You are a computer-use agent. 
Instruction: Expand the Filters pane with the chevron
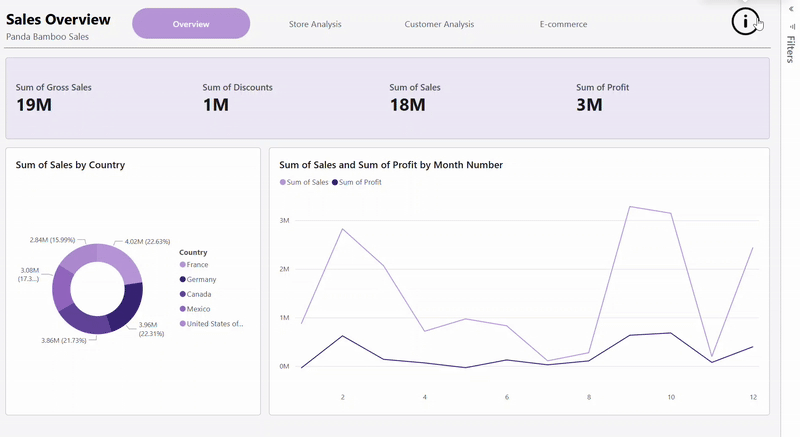[x=791, y=8]
